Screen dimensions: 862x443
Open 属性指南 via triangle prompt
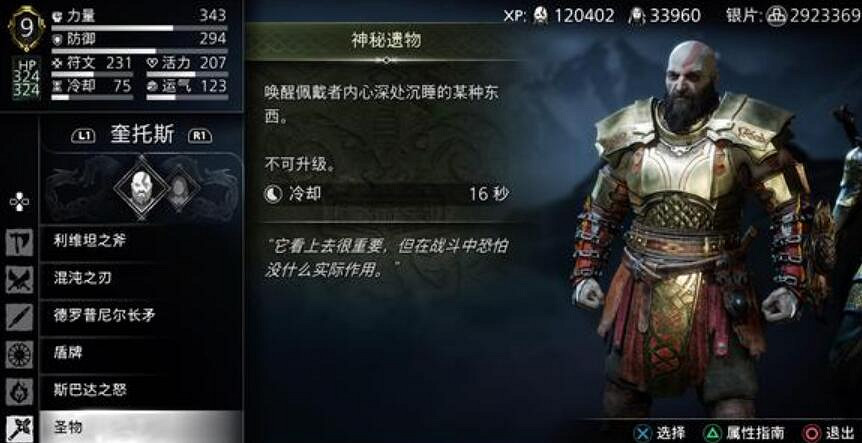coord(743,433)
